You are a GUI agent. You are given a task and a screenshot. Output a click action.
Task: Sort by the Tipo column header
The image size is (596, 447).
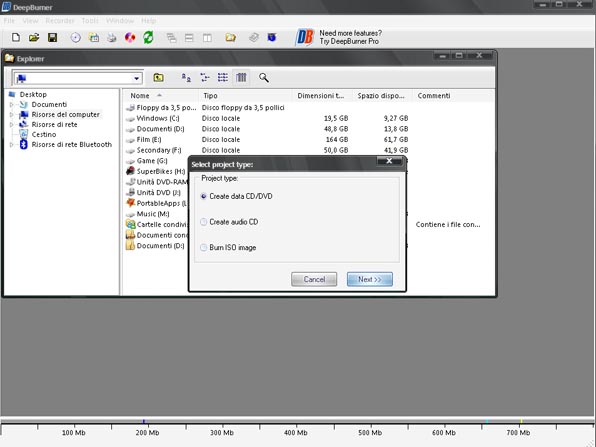click(245, 96)
